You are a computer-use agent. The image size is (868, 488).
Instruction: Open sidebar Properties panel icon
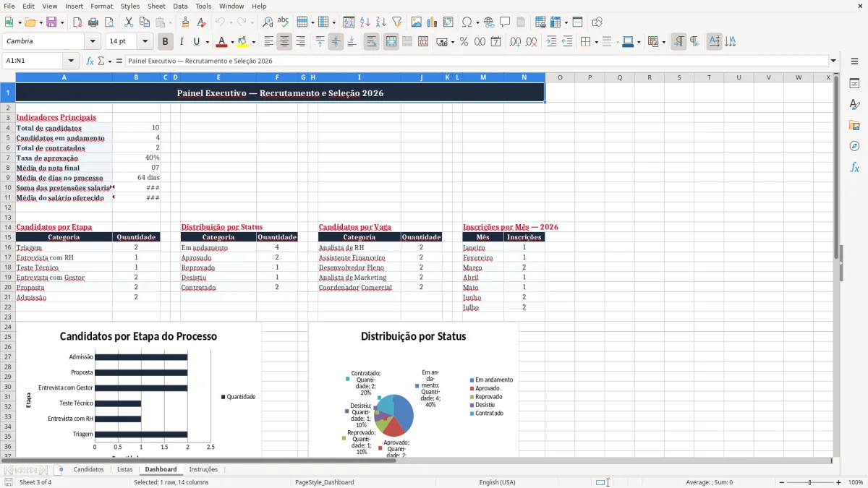(x=854, y=84)
